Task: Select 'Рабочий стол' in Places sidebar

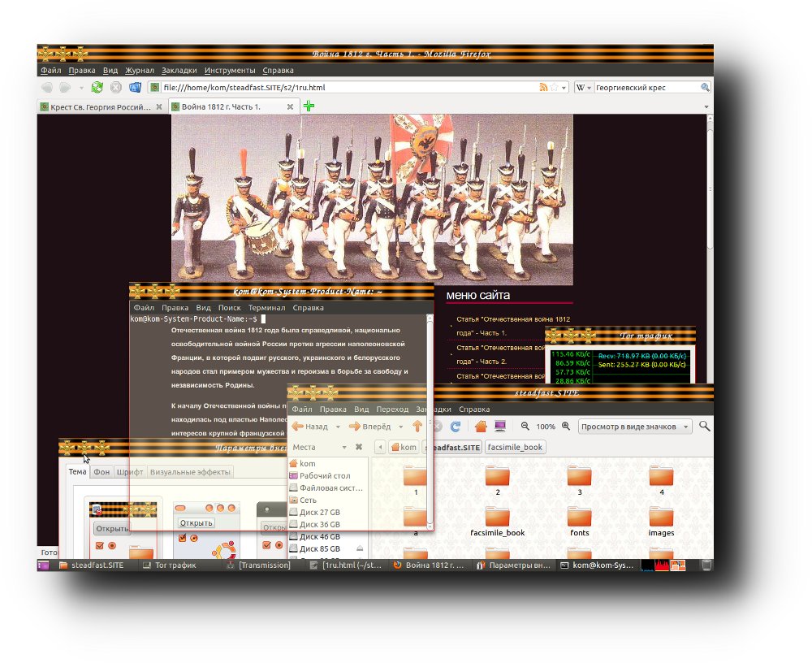Action: click(x=325, y=475)
